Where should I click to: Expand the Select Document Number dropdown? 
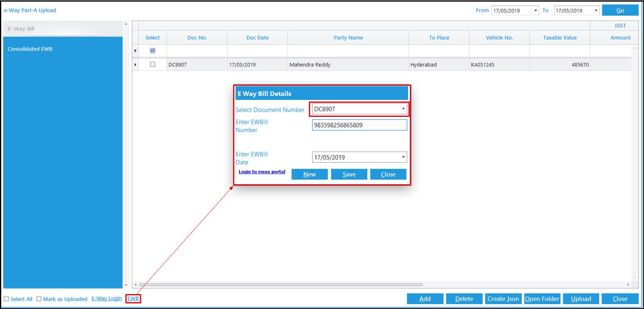[x=403, y=109]
